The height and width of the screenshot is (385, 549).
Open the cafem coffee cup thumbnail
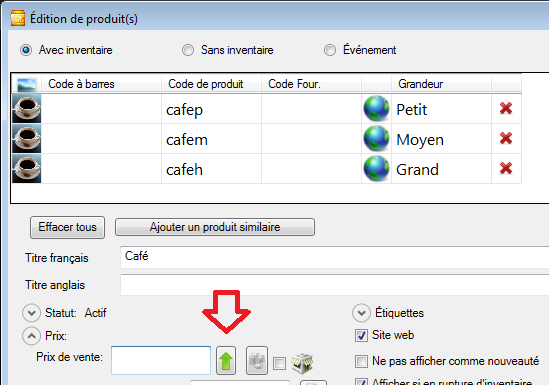[27, 139]
